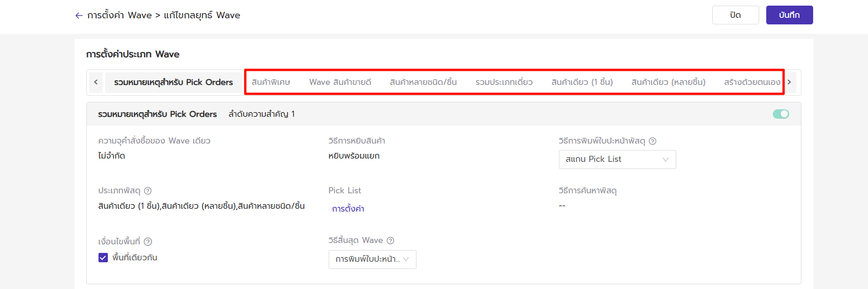This screenshot has width=868, height=289.
Task: Click the back arrow beside การตั้งค่า Wave
Action: point(79,15)
